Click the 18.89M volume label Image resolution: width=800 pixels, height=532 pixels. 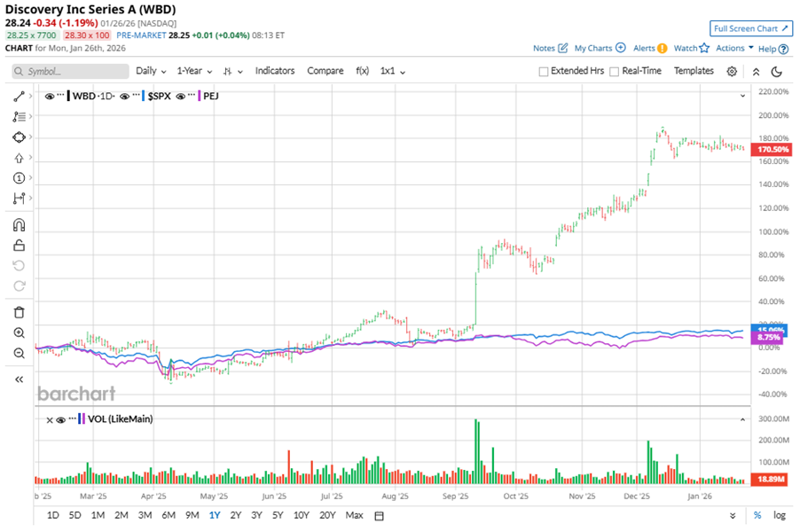click(769, 479)
